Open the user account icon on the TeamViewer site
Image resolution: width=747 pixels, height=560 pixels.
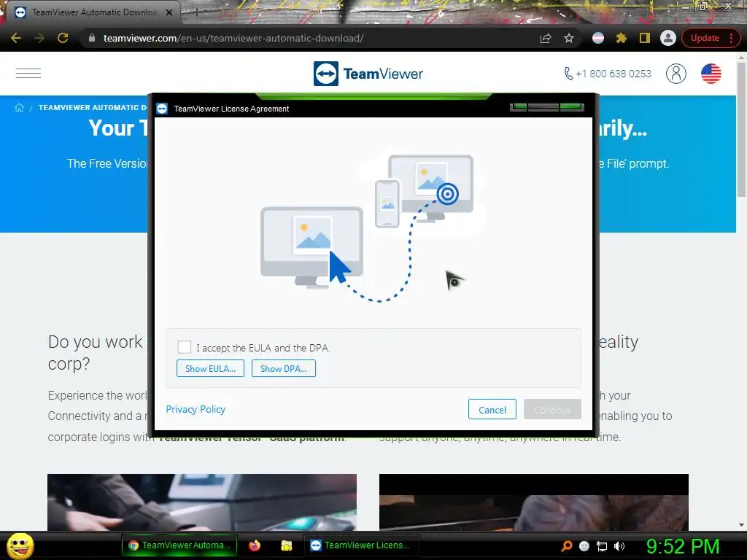coord(676,74)
